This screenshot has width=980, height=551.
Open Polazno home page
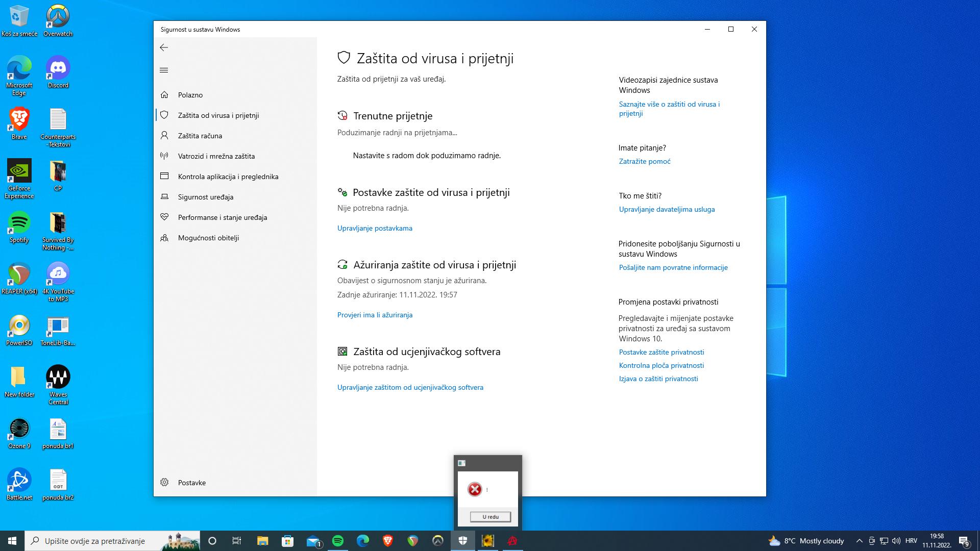pyautogui.click(x=190, y=95)
